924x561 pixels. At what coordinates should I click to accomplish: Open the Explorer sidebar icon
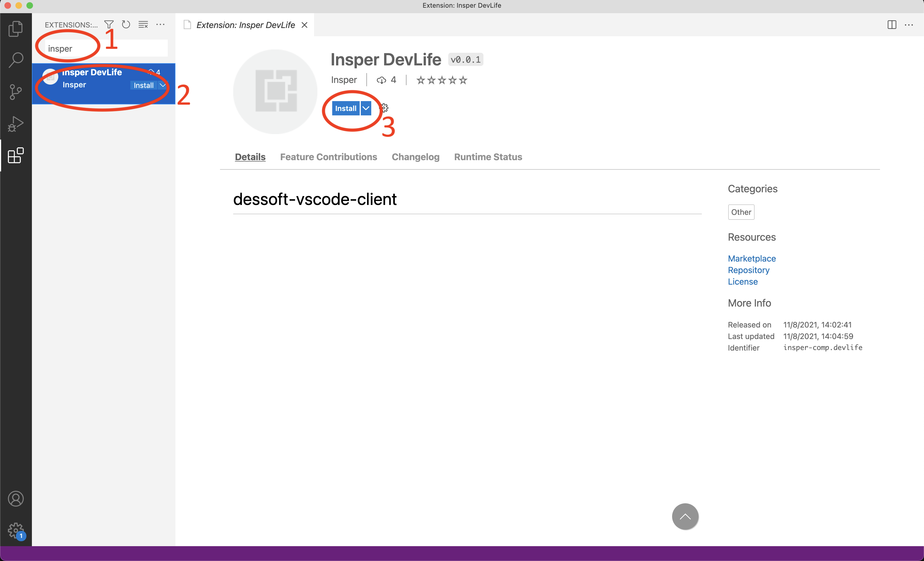pos(15,29)
